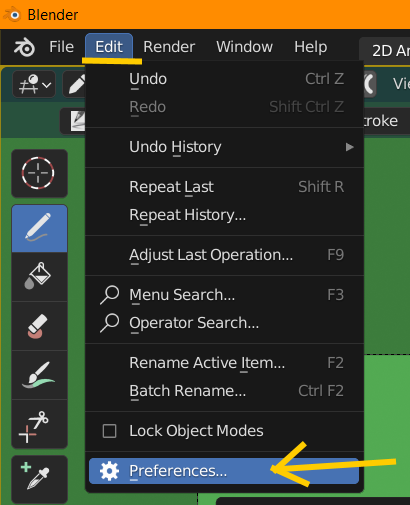This screenshot has height=505, width=410.
Task: Select the Erase tool
Action: (x=39, y=326)
